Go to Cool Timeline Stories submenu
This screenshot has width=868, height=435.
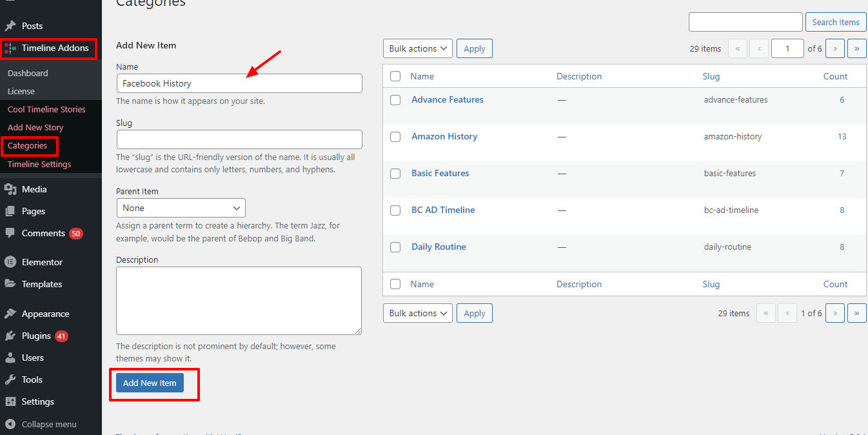46,109
